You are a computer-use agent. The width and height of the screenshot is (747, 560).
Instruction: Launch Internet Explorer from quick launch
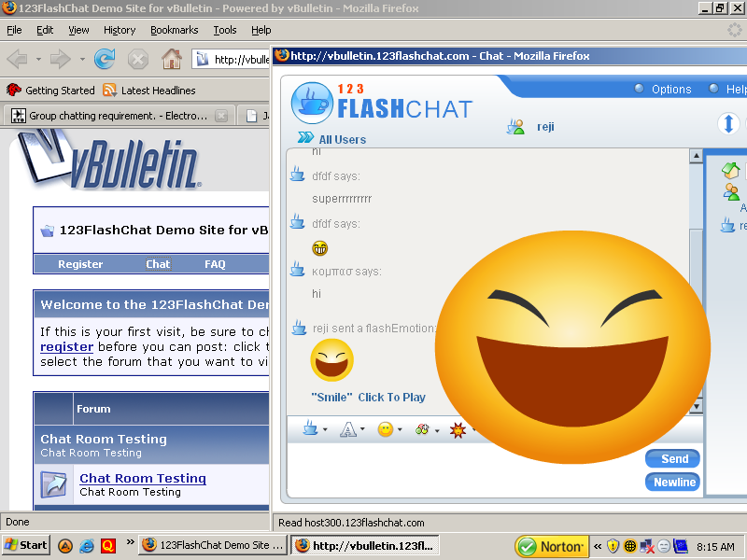point(87,546)
